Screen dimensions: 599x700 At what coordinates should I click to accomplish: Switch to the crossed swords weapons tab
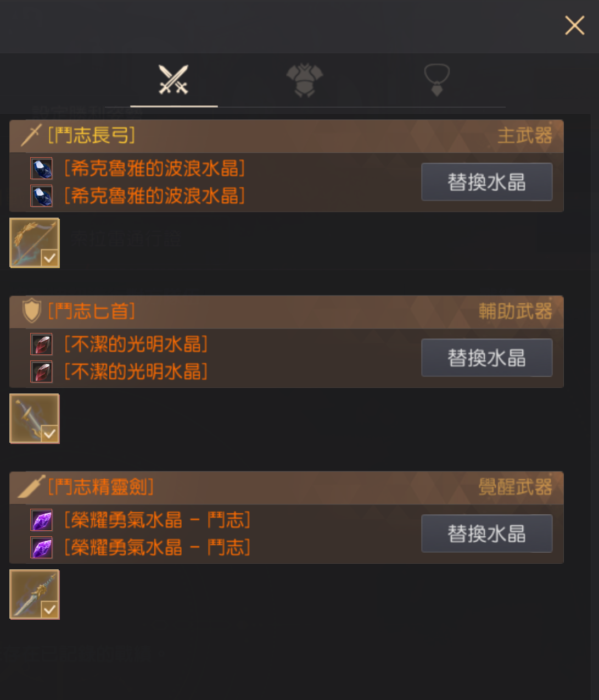click(173, 80)
